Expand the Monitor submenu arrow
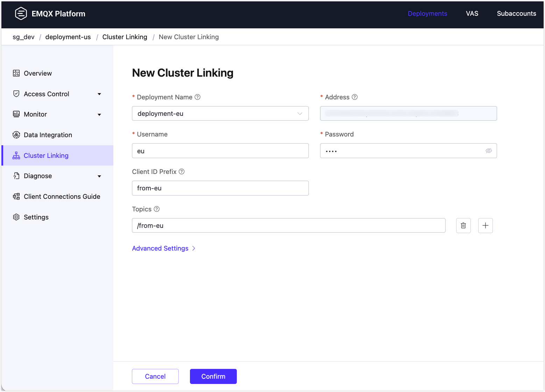The height and width of the screenshot is (392, 545). click(x=99, y=114)
